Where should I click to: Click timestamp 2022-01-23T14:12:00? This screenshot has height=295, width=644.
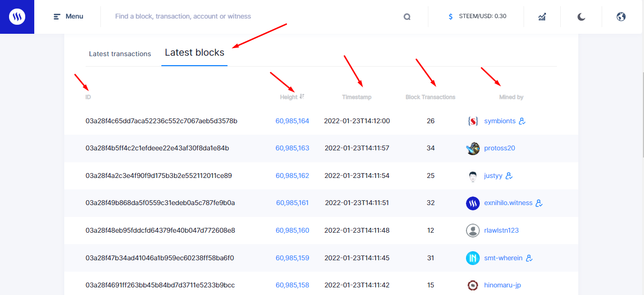click(357, 121)
